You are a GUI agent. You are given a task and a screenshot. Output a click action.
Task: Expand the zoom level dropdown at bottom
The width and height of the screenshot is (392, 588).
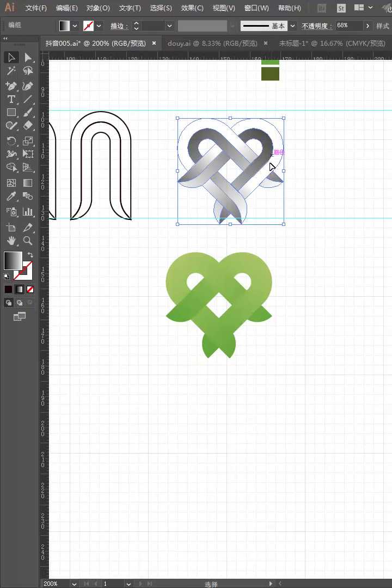click(x=73, y=584)
